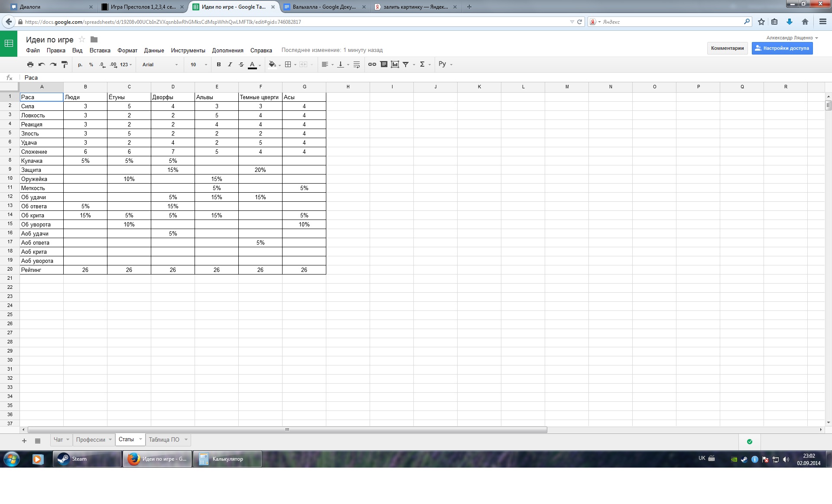Open the all sheets list icon
832x504 pixels.
click(38, 441)
